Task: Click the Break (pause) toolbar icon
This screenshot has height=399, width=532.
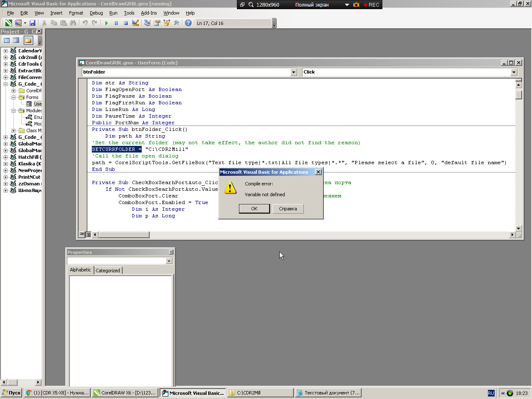Action: (x=116, y=23)
